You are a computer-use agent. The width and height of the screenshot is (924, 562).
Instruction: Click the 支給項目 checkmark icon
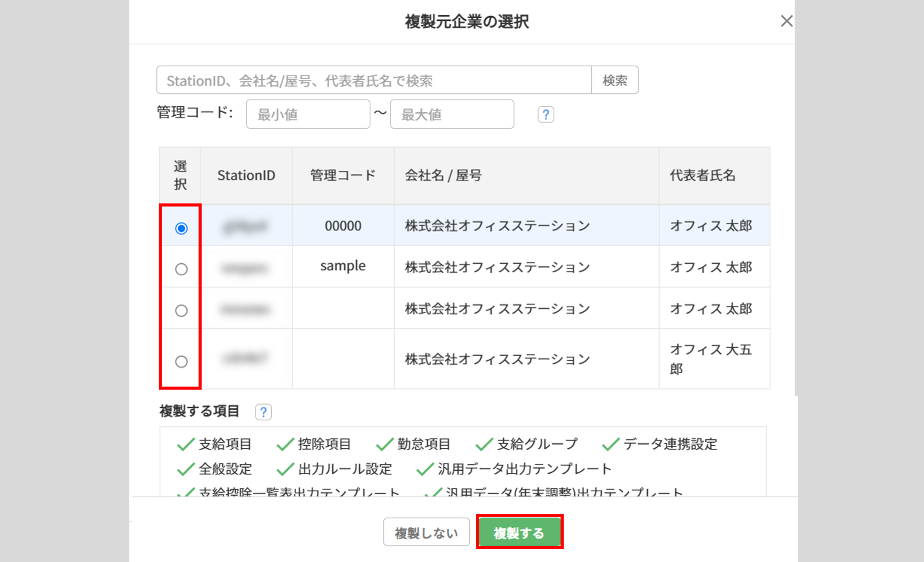186,445
